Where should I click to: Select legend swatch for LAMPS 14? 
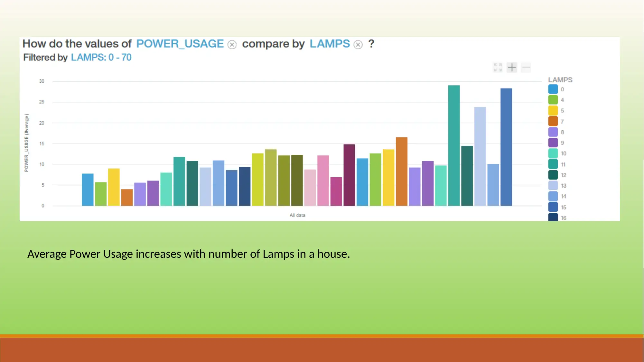553,196
